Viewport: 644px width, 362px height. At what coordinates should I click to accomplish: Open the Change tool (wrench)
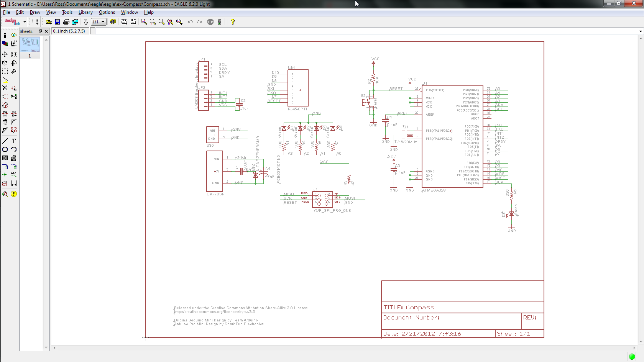[x=14, y=72]
